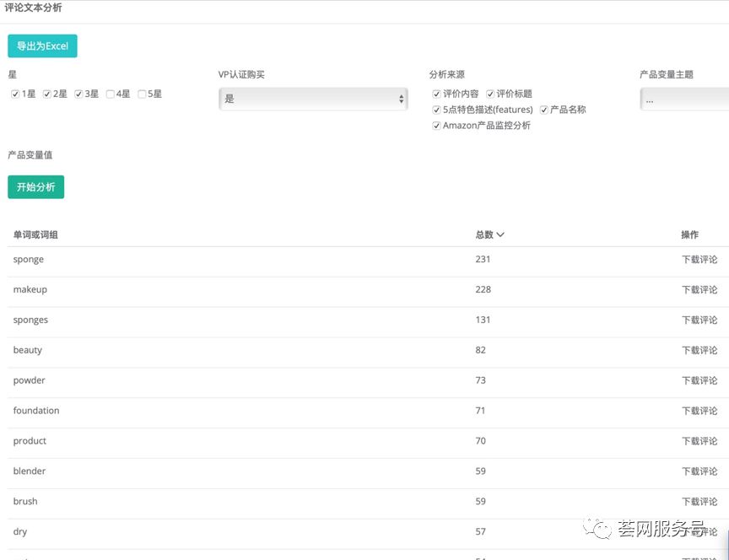The image size is (729, 560).
Task: Disable the 评价内容 analysis source
Action: [x=436, y=94]
